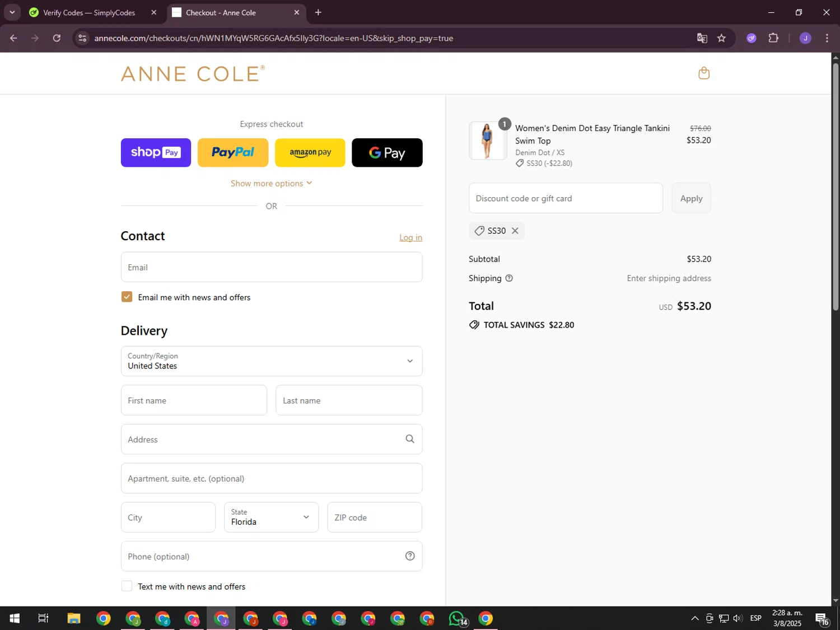Open File Explorer from the taskbar

click(x=73, y=618)
